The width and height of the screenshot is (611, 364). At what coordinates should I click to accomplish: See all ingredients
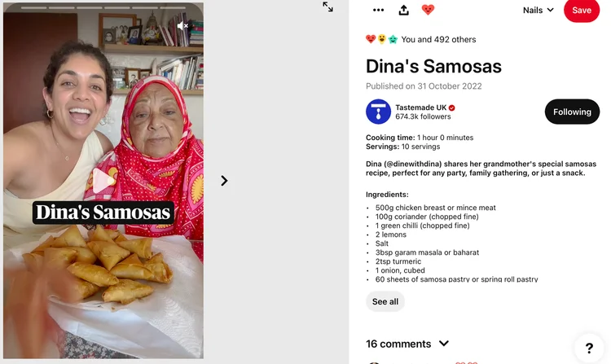click(385, 301)
